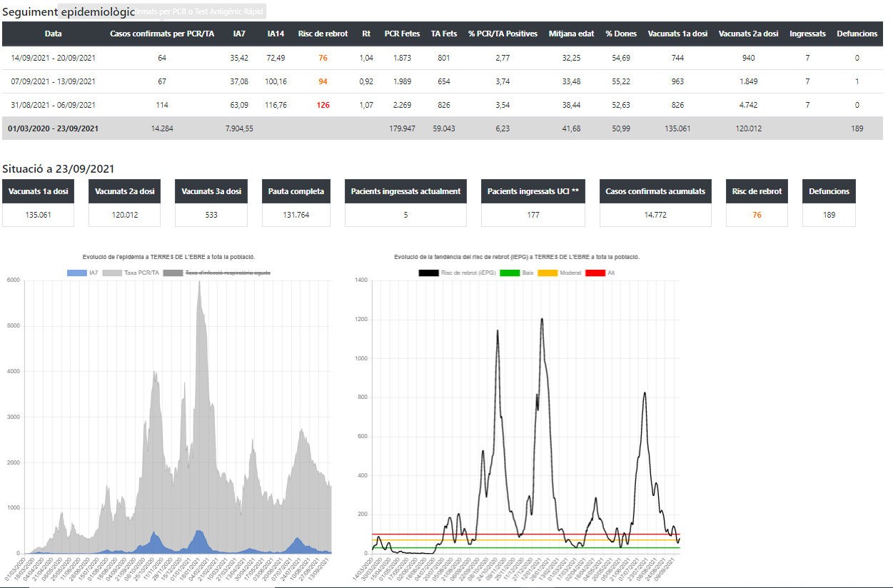Click the total PCR count 179.947
The width and height of the screenshot is (893, 588).
[402, 128]
